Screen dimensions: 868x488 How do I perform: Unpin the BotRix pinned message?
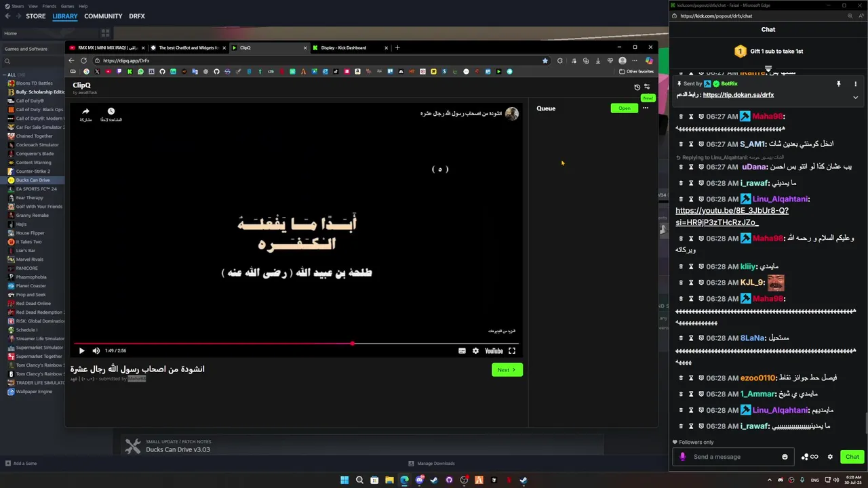click(838, 84)
